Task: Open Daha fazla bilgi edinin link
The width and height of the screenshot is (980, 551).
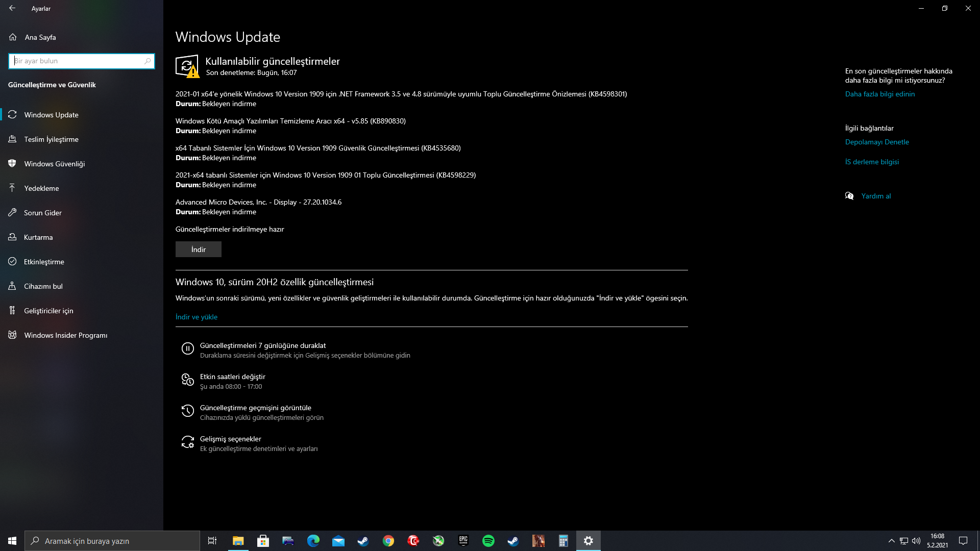Action: 879,94
